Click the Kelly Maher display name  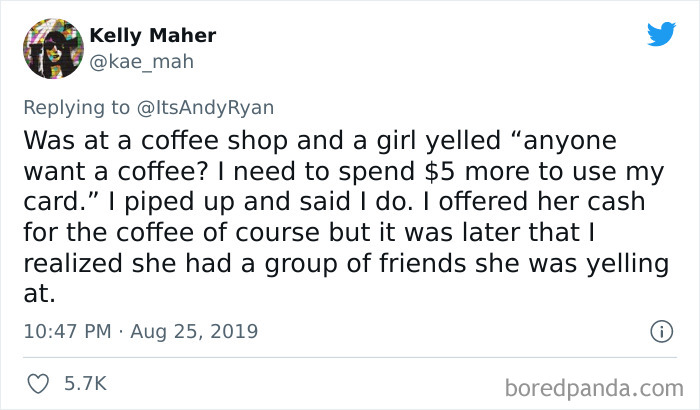coord(152,36)
